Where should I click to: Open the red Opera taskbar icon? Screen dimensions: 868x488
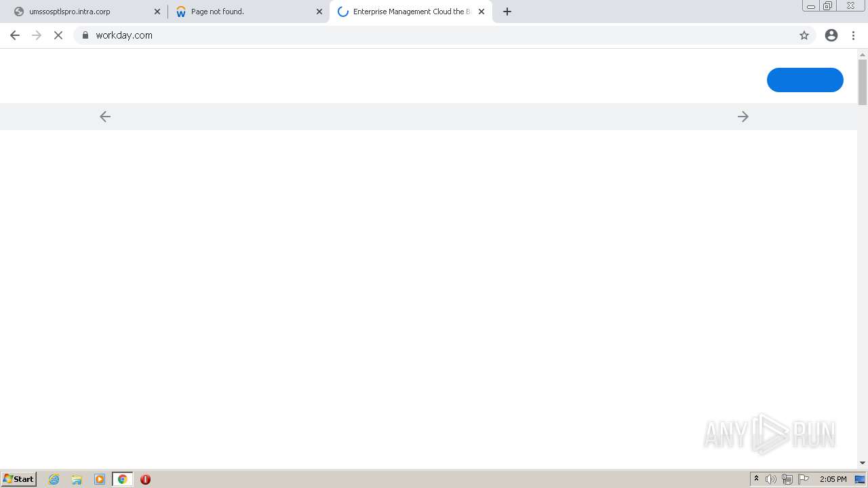click(x=145, y=479)
